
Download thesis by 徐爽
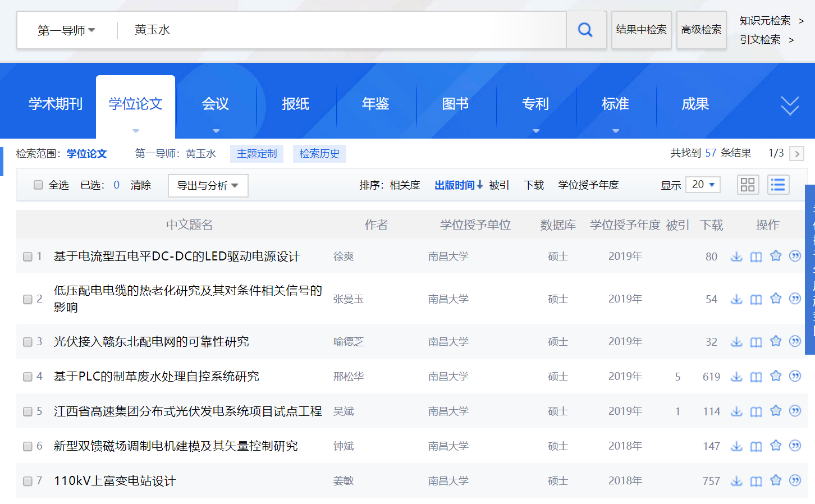tap(736, 256)
